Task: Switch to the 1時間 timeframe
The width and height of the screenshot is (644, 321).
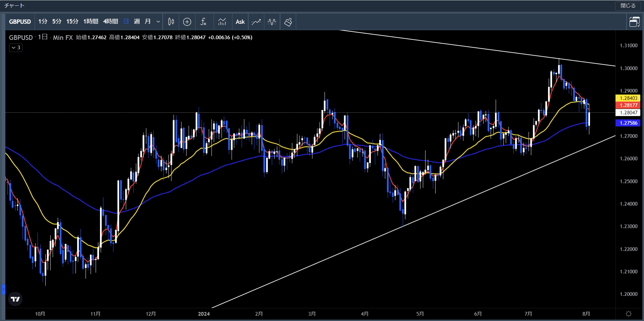Action: coord(91,22)
